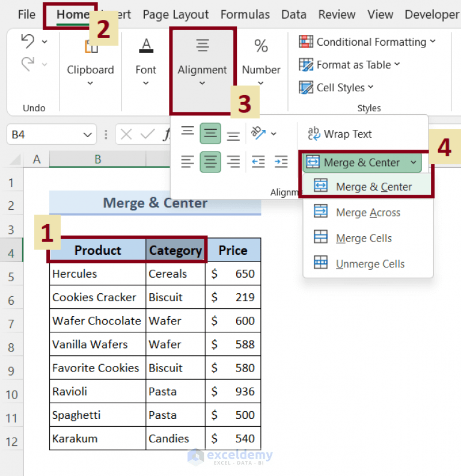Expand the Number group
The image size is (461, 476).
click(261, 63)
